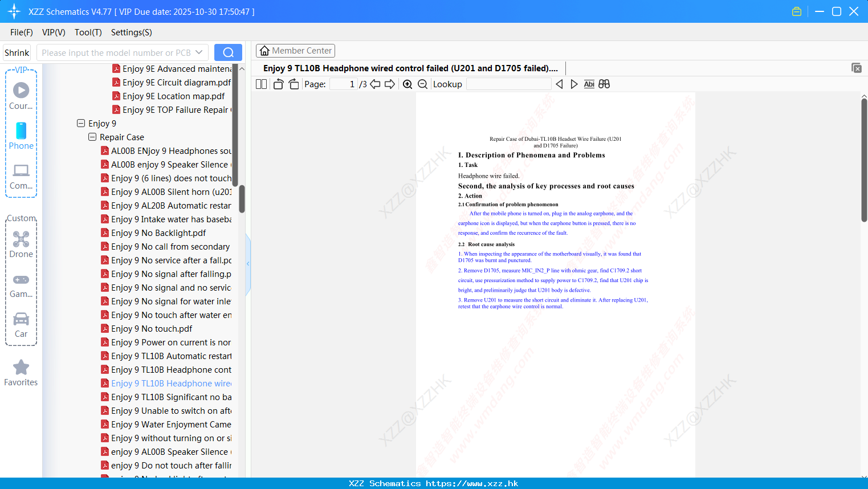Toggle the two-page layout view icon
Screen dimensions: 868x489
point(261,84)
